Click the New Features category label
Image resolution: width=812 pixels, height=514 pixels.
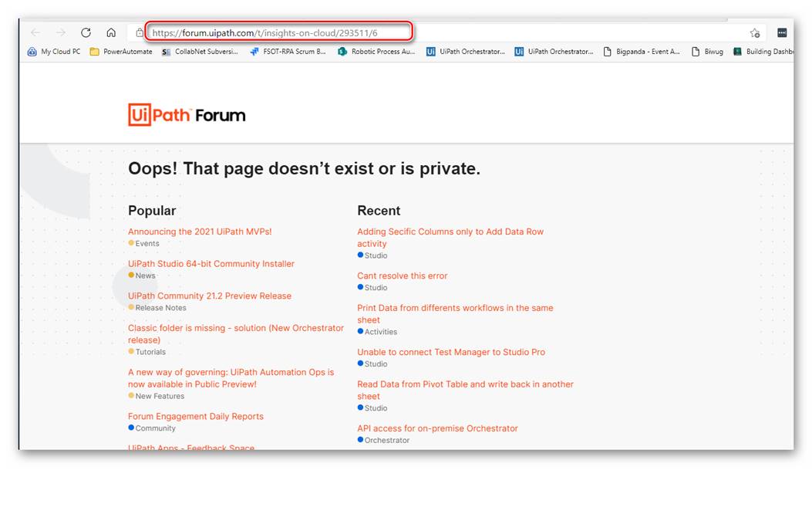coord(157,396)
